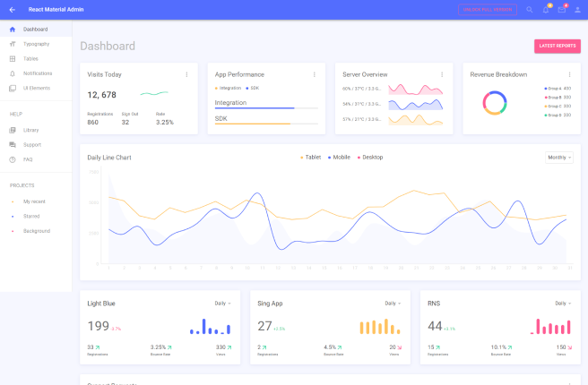Expand the Daily dropdown in RNS card

click(562, 304)
